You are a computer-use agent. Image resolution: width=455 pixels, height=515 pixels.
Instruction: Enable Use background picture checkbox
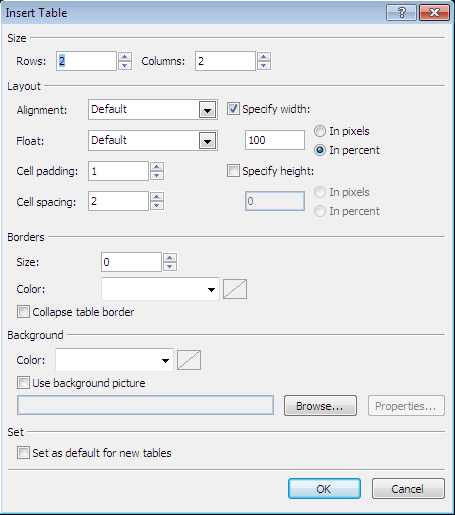(x=23, y=383)
